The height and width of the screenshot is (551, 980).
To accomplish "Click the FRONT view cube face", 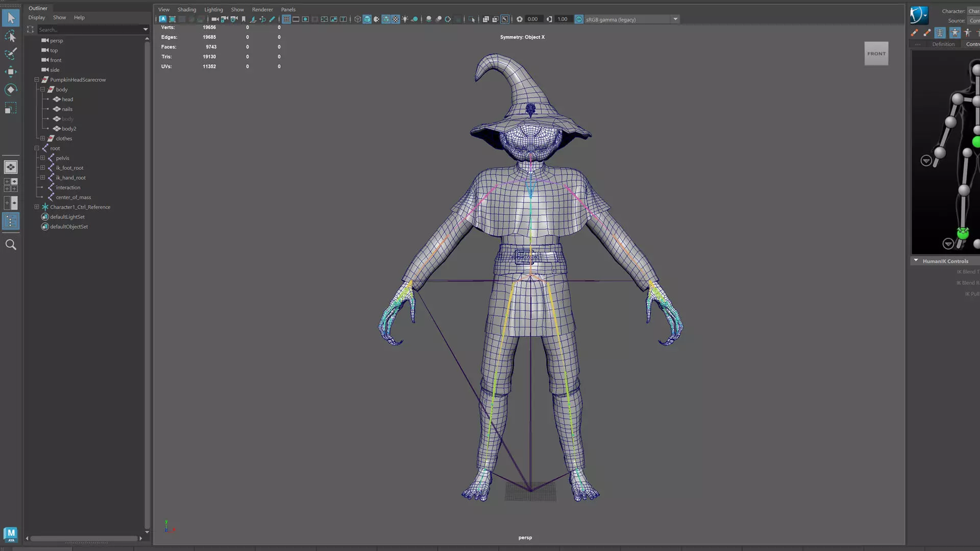I will click(x=876, y=54).
